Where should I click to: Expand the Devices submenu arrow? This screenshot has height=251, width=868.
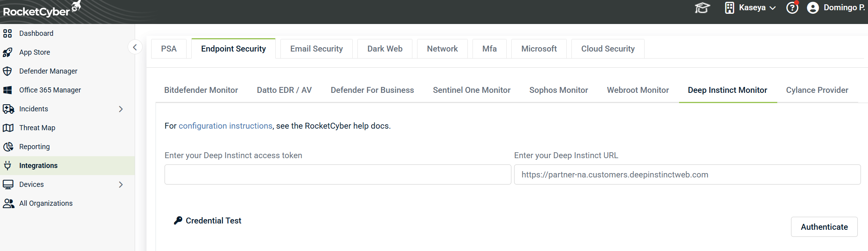121,185
